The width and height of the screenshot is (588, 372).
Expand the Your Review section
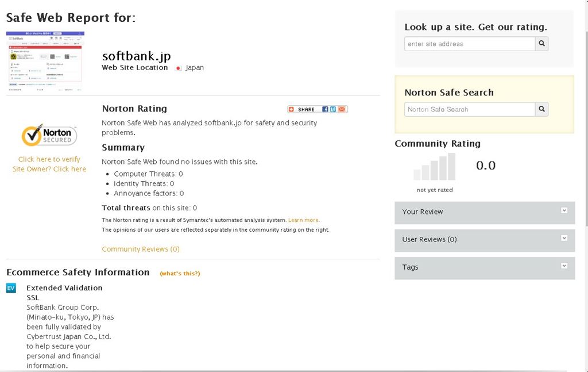(x=564, y=211)
